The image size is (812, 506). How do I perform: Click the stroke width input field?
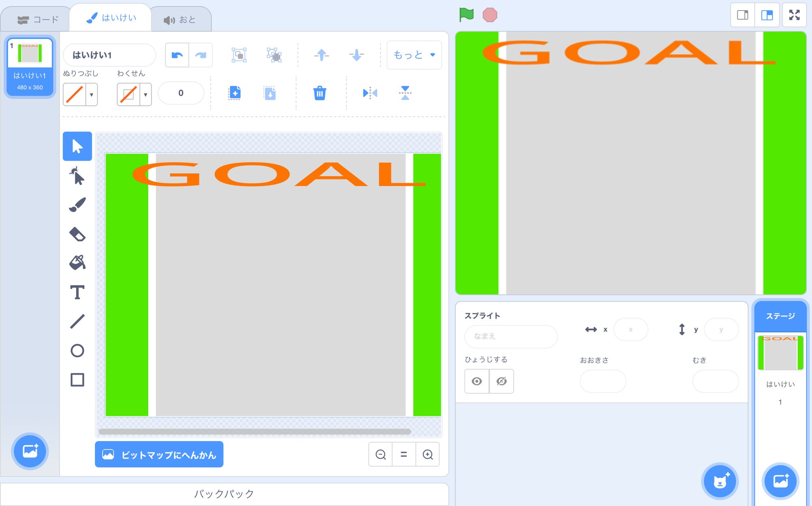click(x=181, y=93)
